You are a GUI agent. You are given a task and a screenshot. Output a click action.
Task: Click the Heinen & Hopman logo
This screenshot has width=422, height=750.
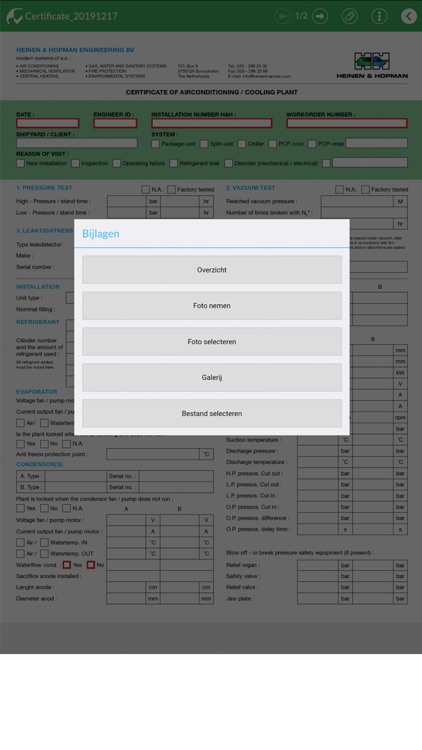coord(372,65)
